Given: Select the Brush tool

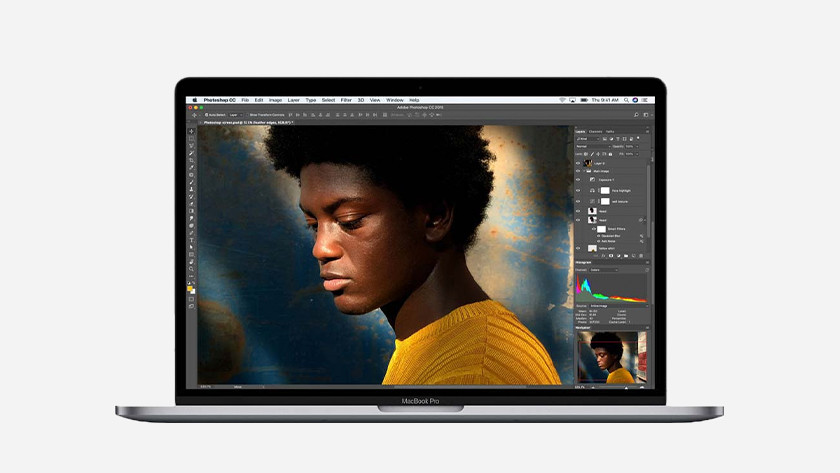Looking at the screenshot, I should click(x=191, y=182).
